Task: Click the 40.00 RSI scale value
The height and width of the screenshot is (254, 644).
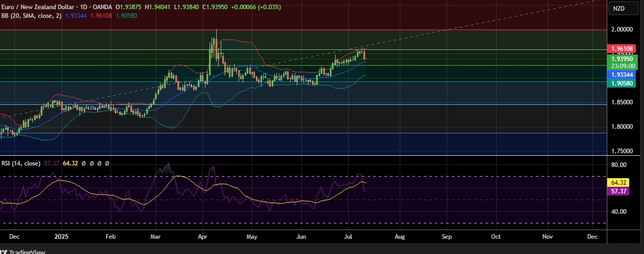Action: click(619, 212)
